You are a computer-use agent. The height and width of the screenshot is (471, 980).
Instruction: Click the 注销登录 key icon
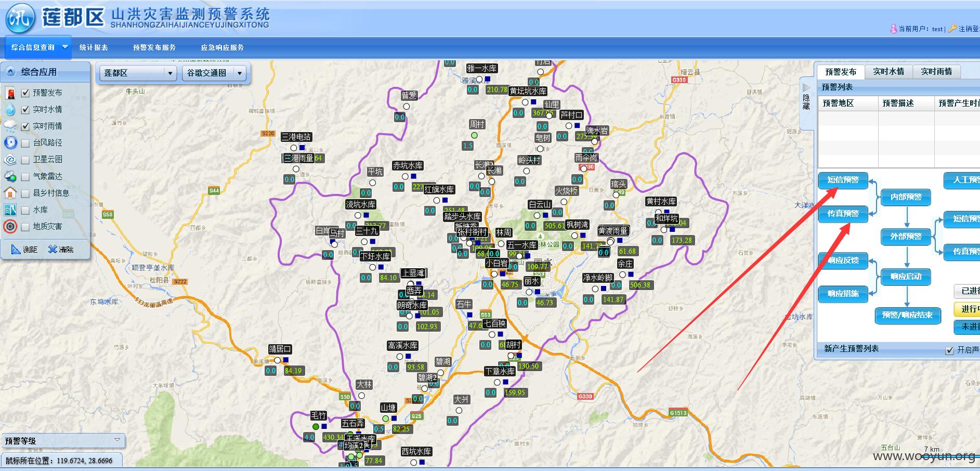pyautogui.click(x=952, y=29)
